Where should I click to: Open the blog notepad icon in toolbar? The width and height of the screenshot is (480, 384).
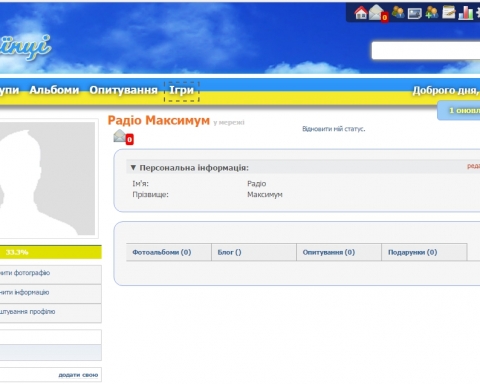click(x=449, y=12)
